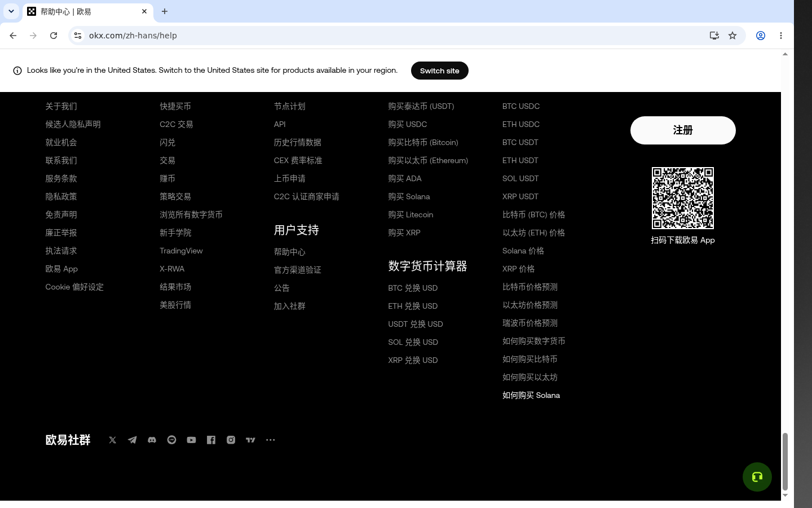Click the install app icon in address bar
812x508 pixels.
point(714,36)
